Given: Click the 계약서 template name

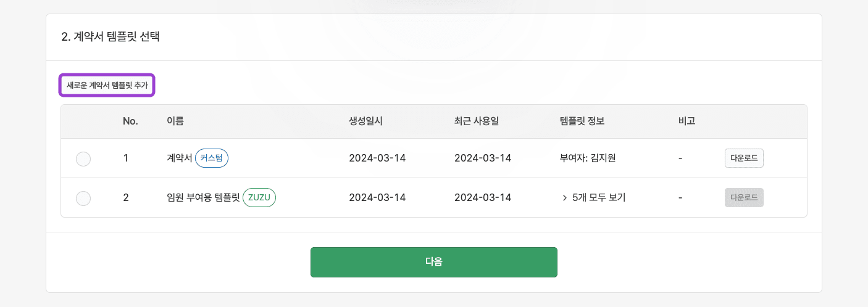Looking at the screenshot, I should click(x=180, y=158).
